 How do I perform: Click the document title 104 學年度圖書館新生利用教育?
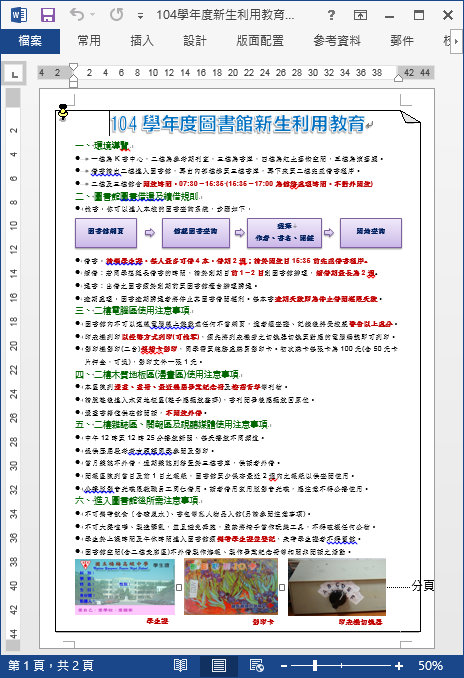point(237,124)
